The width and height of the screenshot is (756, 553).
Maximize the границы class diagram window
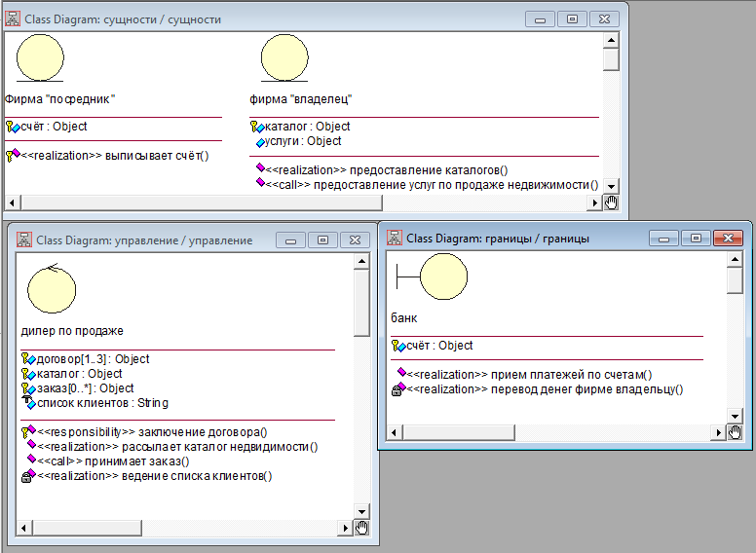coord(696,238)
